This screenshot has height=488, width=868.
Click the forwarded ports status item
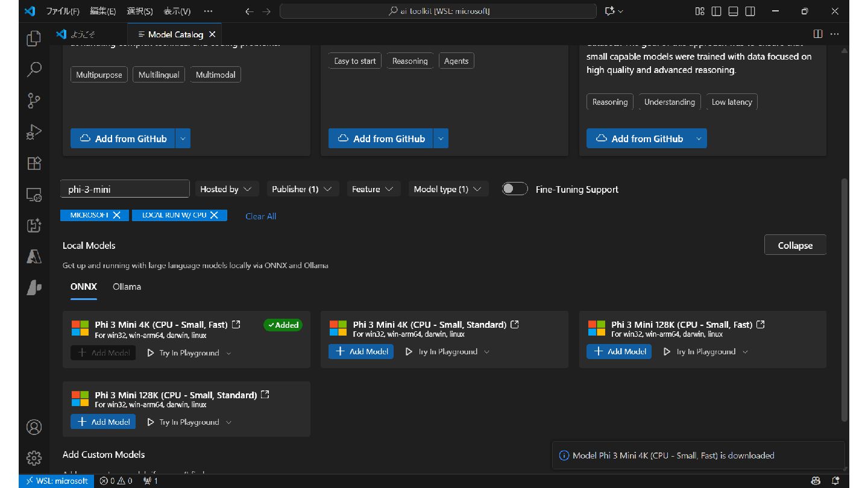(x=151, y=481)
